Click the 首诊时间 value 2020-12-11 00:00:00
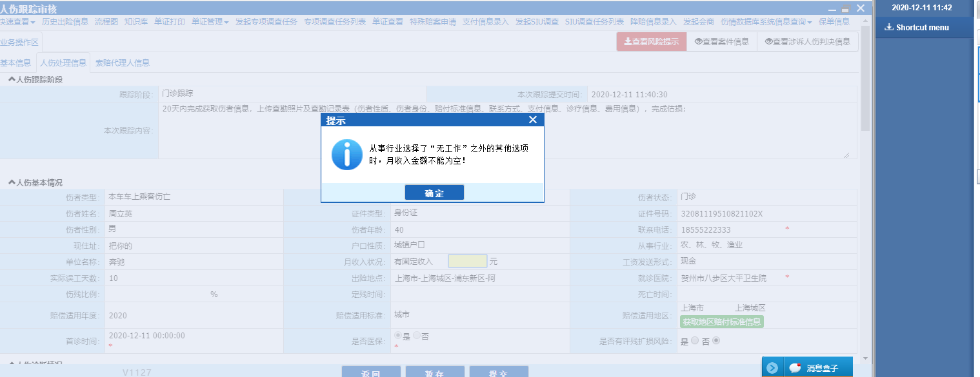Viewport: 980px width, 377px height. [x=147, y=336]
